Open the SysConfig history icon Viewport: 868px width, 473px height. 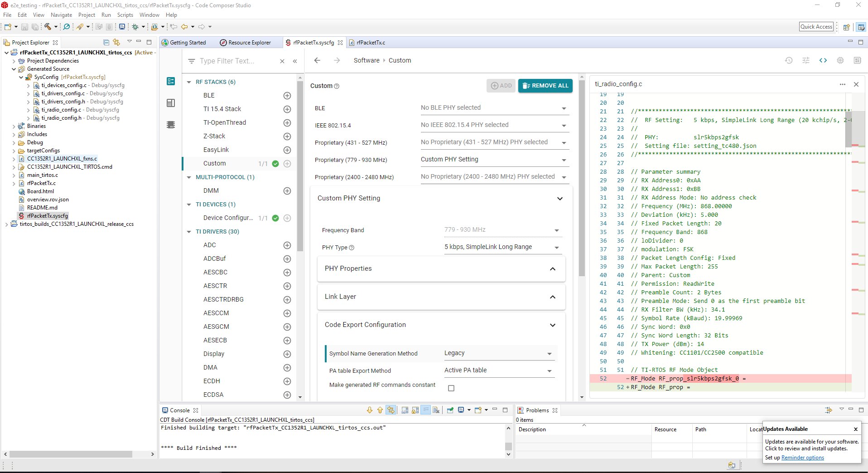tap(789, 60)
